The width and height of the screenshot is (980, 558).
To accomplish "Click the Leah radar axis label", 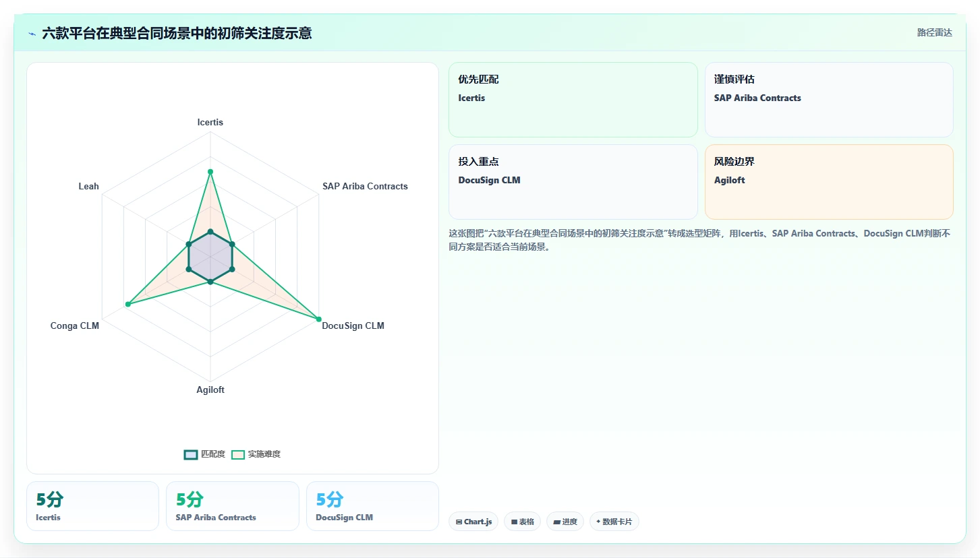I will pyautogui.click(x=88, y=186).
